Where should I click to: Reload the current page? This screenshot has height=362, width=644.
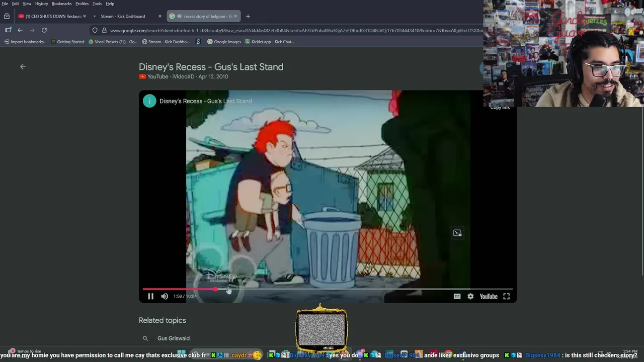click(x=44, y=30)
